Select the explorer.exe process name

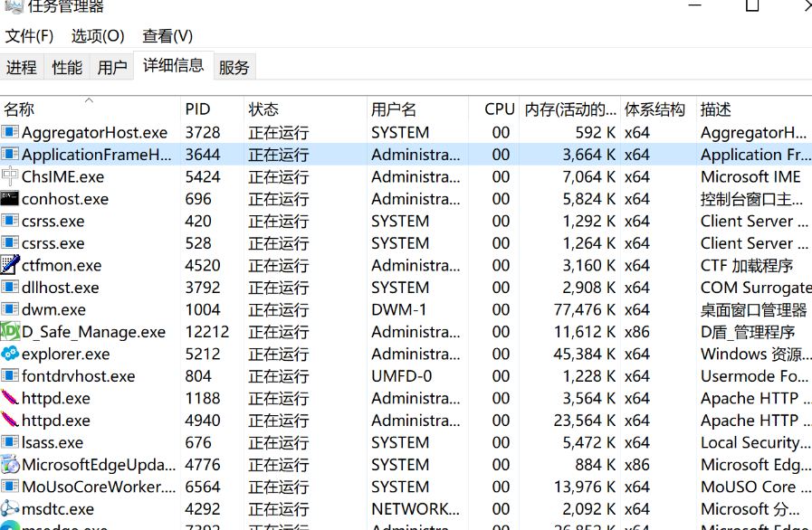tap(66, 354)
